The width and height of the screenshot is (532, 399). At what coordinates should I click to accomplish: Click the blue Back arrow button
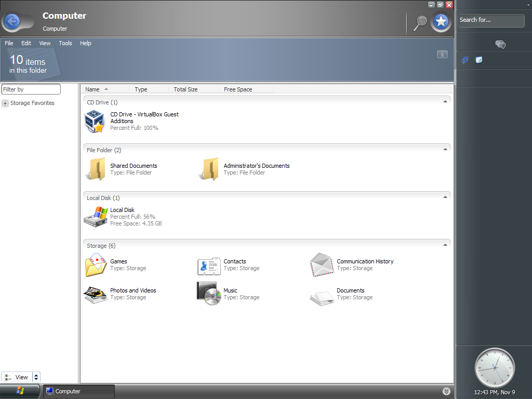[12, 21]
